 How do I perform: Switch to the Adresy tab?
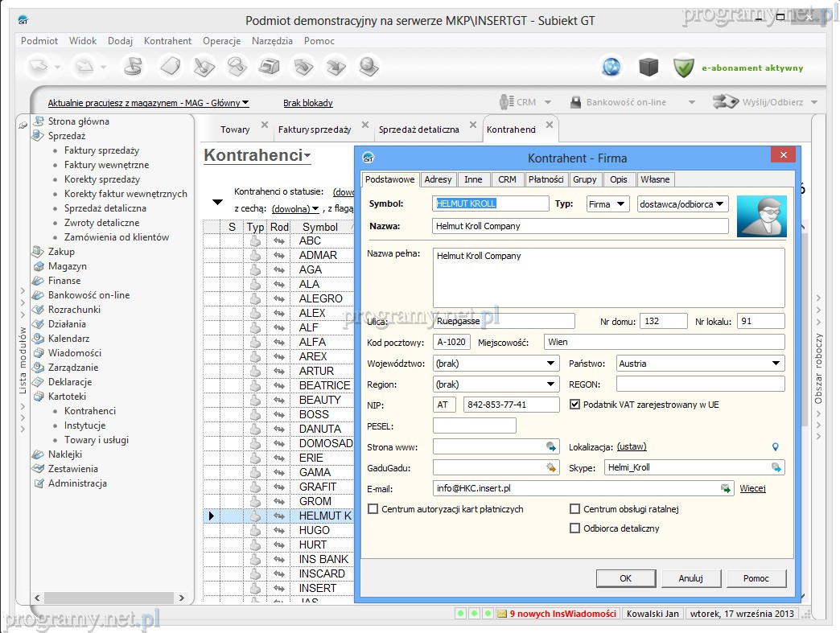[x=438, y=179]
